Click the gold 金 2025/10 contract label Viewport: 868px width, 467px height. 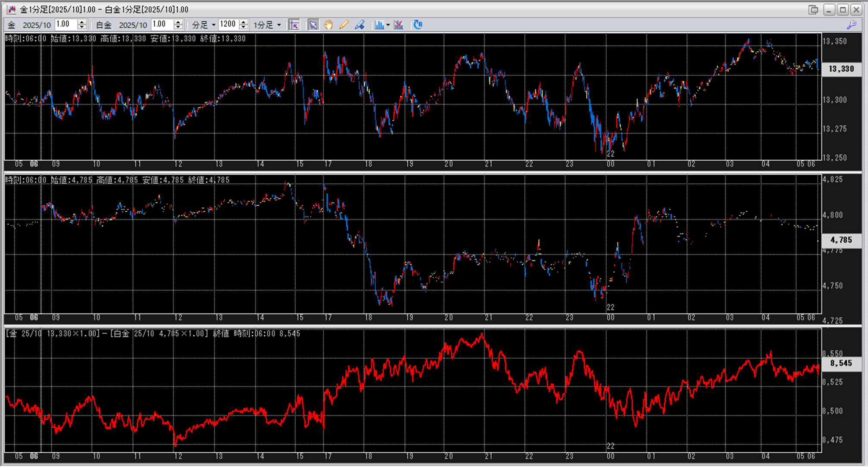[x=36, y=25]
